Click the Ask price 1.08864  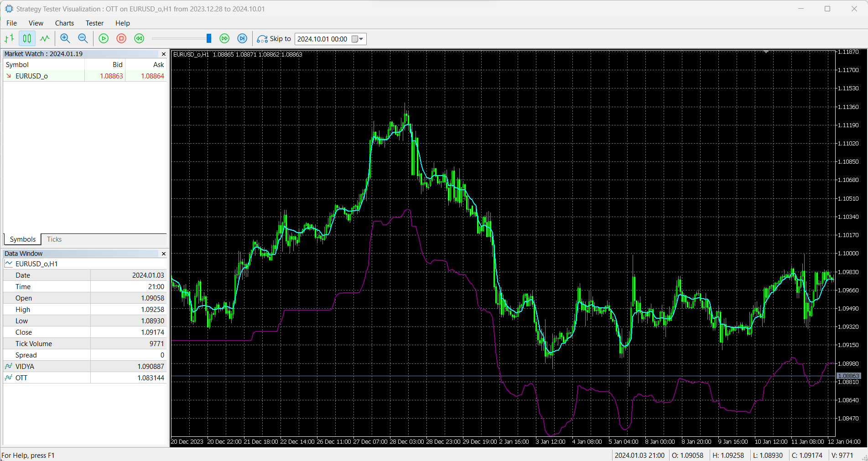(x=152, y=76)
